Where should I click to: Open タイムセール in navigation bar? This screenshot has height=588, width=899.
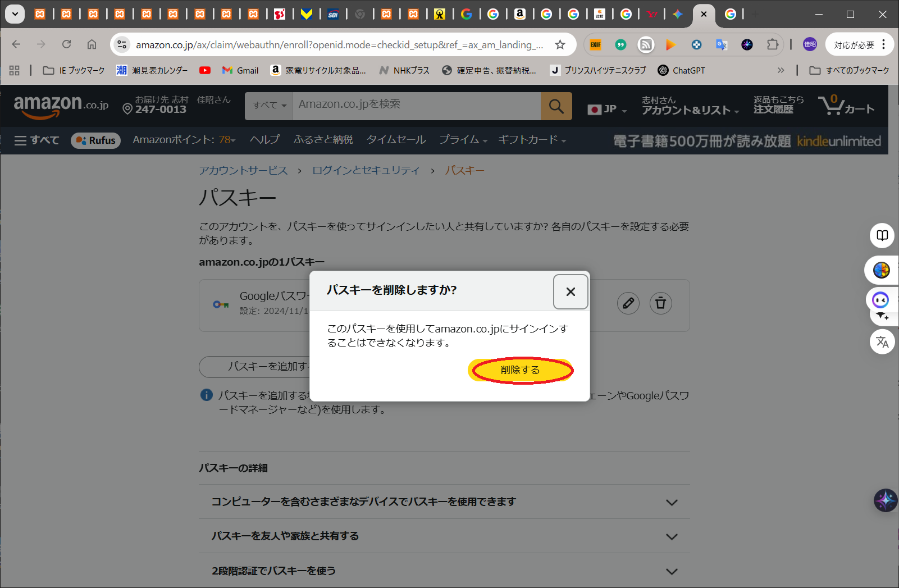click(x=396, y=140)
